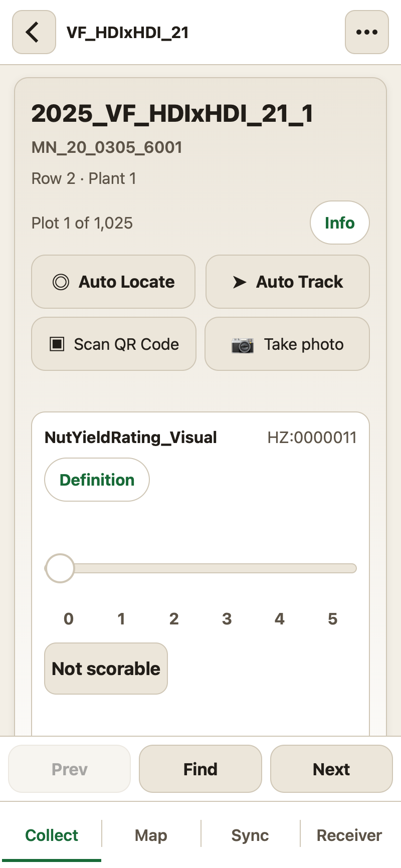
Task: View the trait Definition
Action: (97, 480)
